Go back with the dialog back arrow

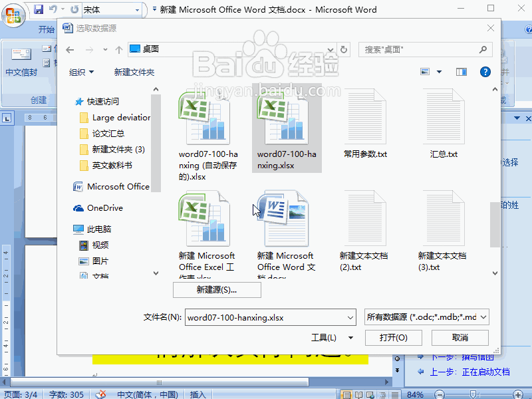70,50
